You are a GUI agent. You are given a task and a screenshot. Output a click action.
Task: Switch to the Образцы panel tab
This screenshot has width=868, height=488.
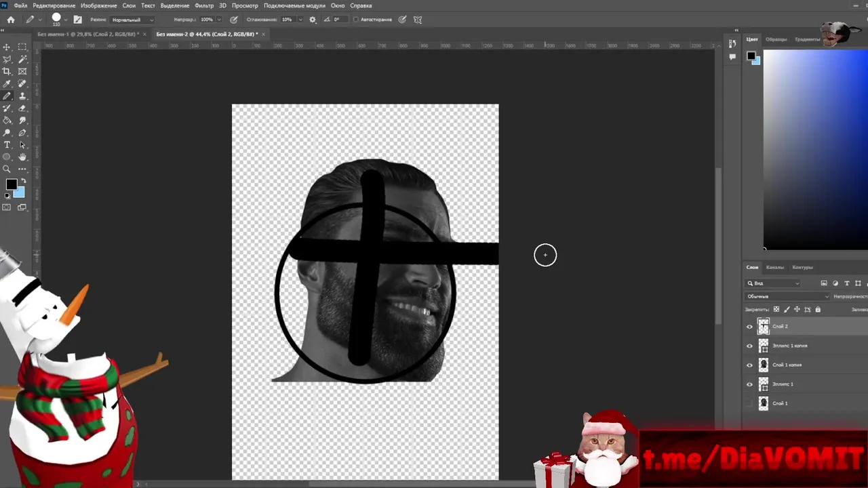(x=776, y=39)
